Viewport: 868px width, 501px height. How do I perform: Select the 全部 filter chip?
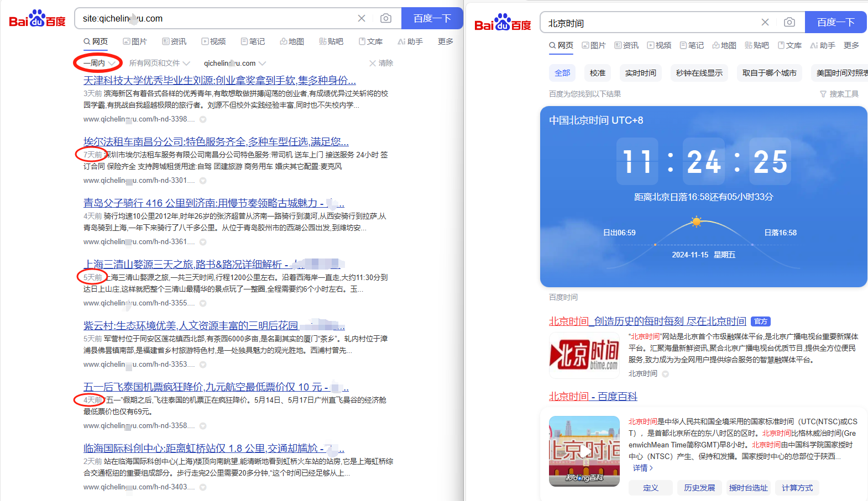pyautogui.click(x=562, y=73)
